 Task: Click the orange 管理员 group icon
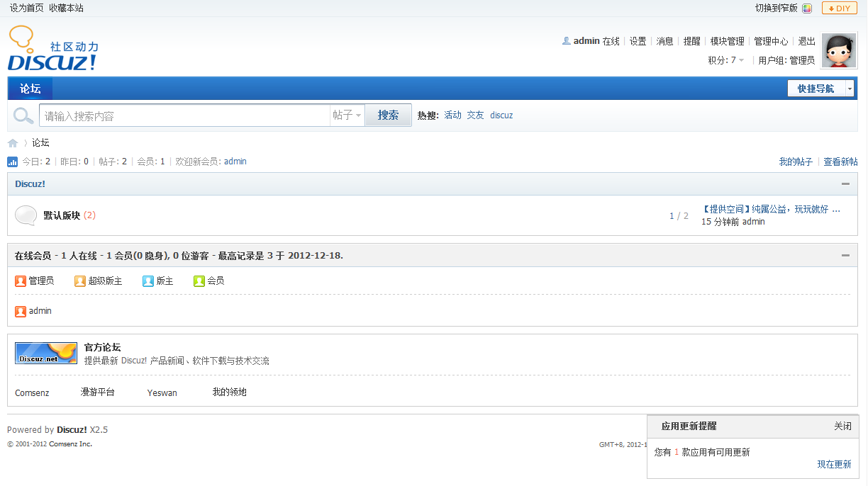tap(20, 281)
